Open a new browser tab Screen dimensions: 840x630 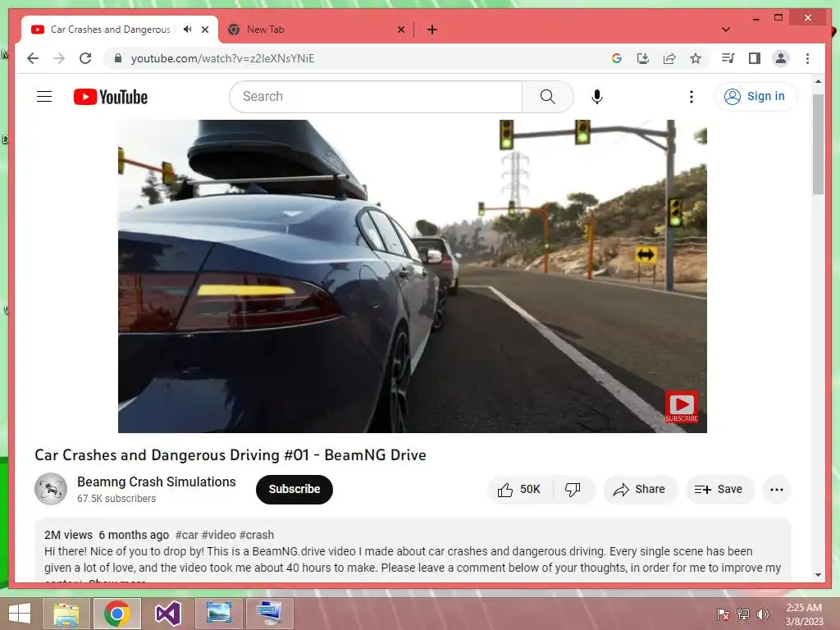point(432,30)
